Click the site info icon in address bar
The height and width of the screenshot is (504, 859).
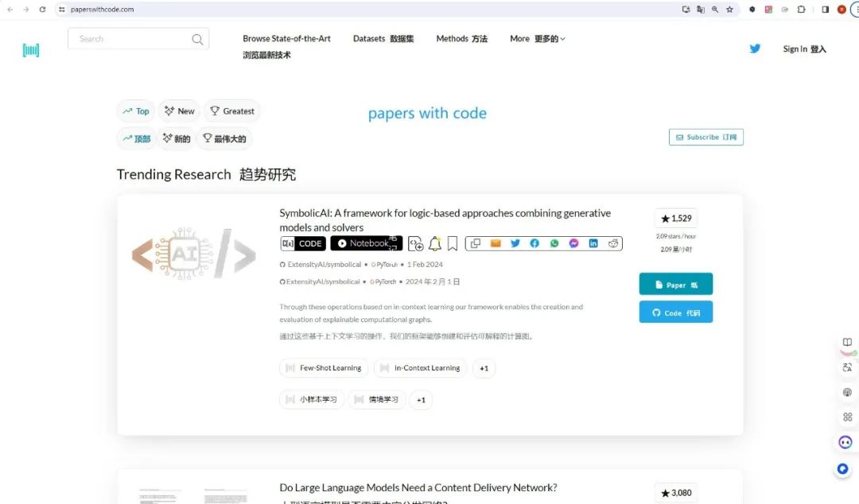62,10
